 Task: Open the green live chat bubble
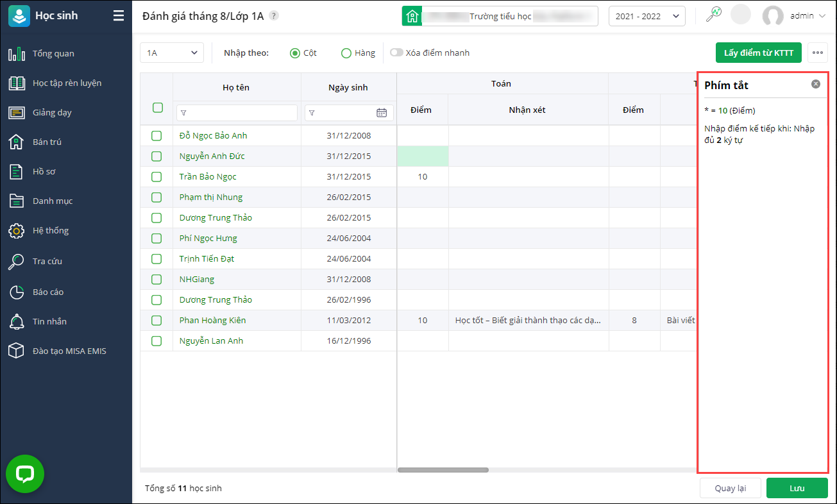click(25, 474)
